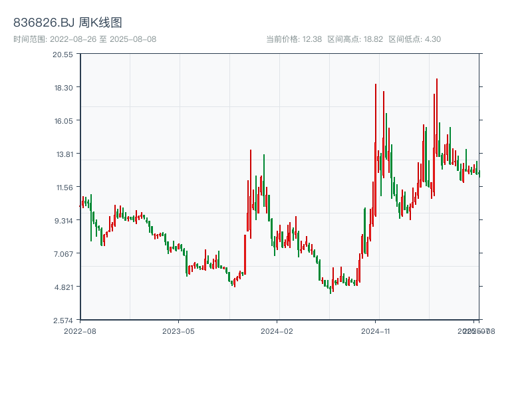Screen dimensions: 532x399
Task: Select the time range text 2022-08-26 至 2025-08-08
Action: pyautogui.click(x=103, y=39)
